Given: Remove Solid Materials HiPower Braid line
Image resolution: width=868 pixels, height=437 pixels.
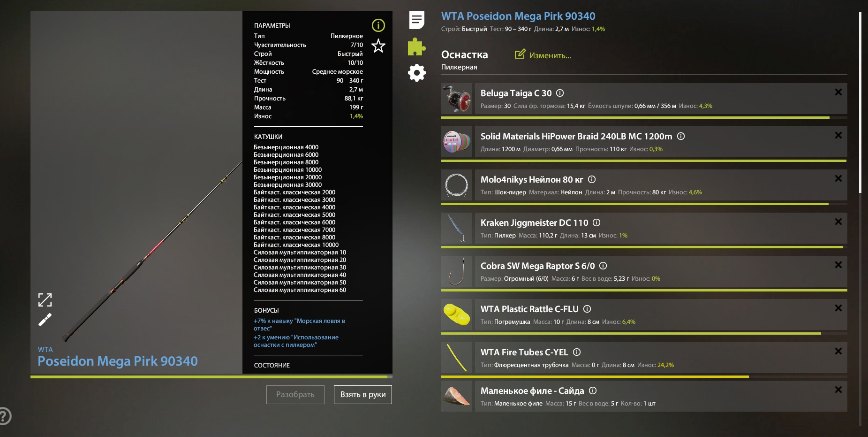Looking at the screenshot, I should [x=838, y=135].
